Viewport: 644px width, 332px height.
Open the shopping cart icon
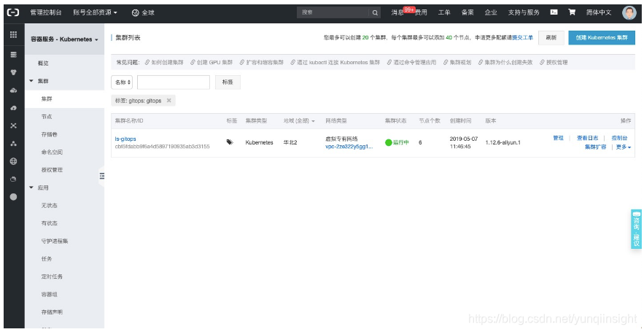click(572, 12)
